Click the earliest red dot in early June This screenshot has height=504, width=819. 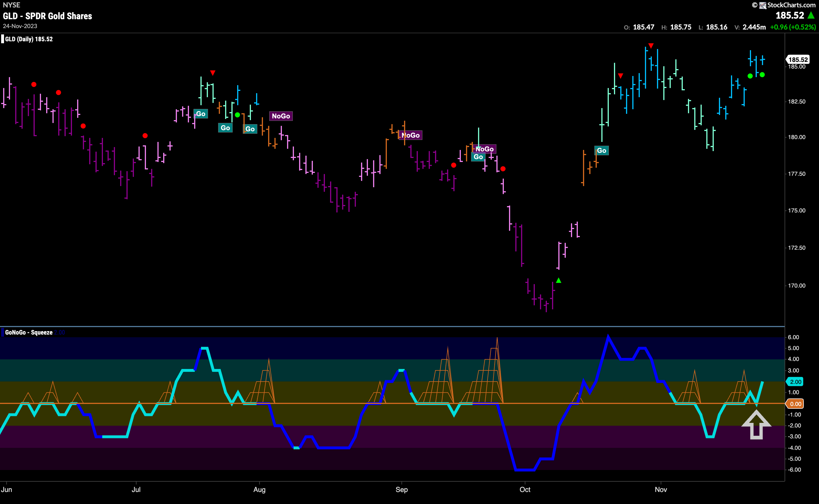click(34, 85)
